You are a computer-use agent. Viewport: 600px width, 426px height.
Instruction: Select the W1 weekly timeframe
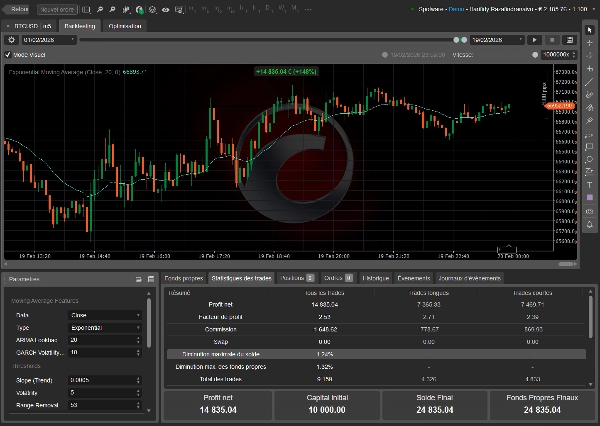tap(282, 8)
